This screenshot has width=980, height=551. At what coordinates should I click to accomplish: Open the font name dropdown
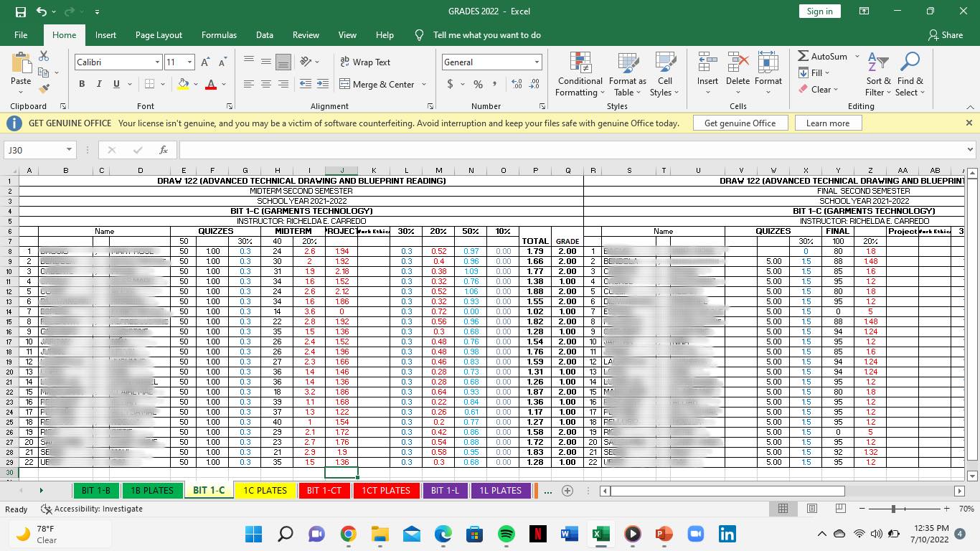coord(157,62)
